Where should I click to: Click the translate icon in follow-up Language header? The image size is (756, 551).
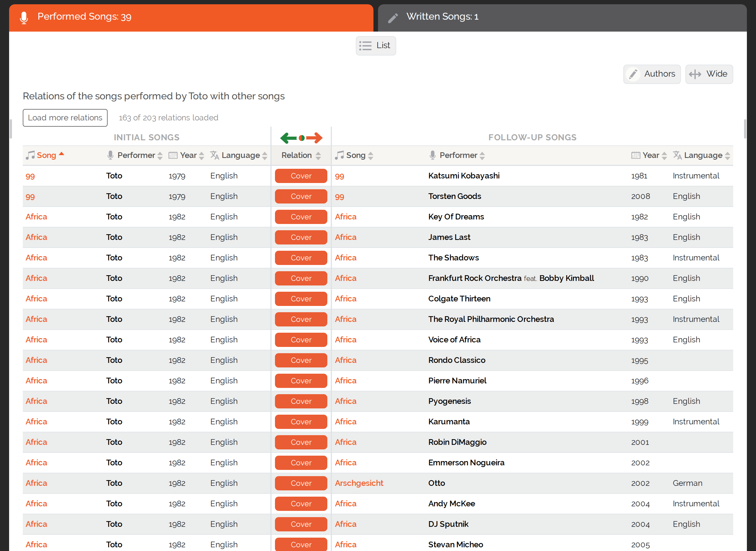(x=677, y=155)
